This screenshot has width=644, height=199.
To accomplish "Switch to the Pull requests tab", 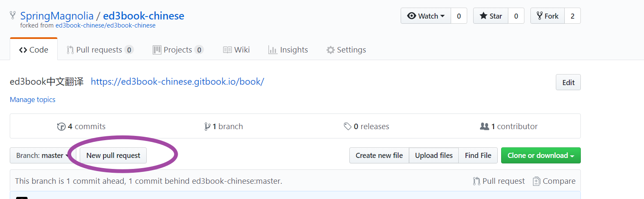I will (100, 50).
